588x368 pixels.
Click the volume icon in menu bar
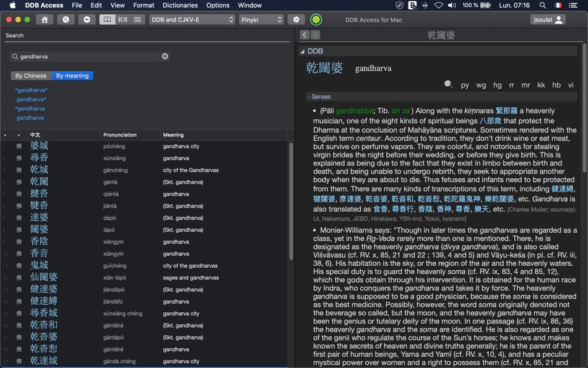pos(452,5)
